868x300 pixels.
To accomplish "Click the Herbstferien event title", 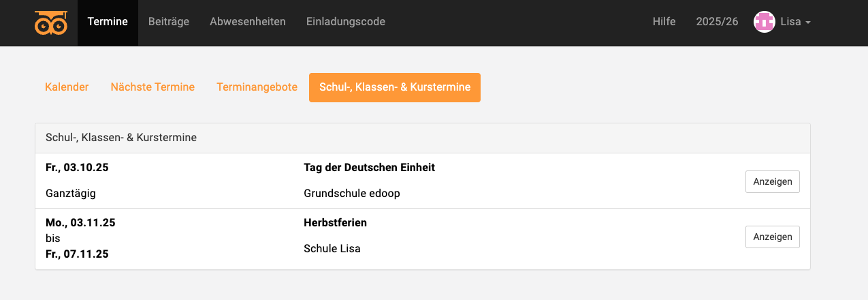I will 335,223.
